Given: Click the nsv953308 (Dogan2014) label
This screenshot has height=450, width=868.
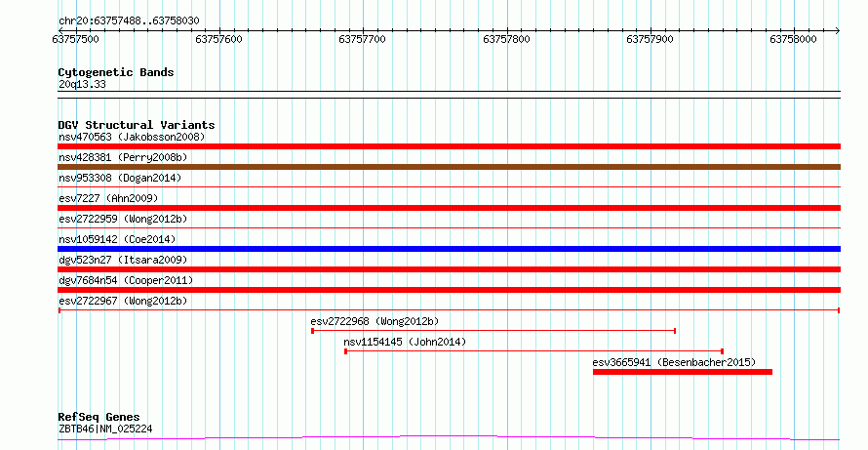Looking at the screenshot, I should (x=120, y=178).
